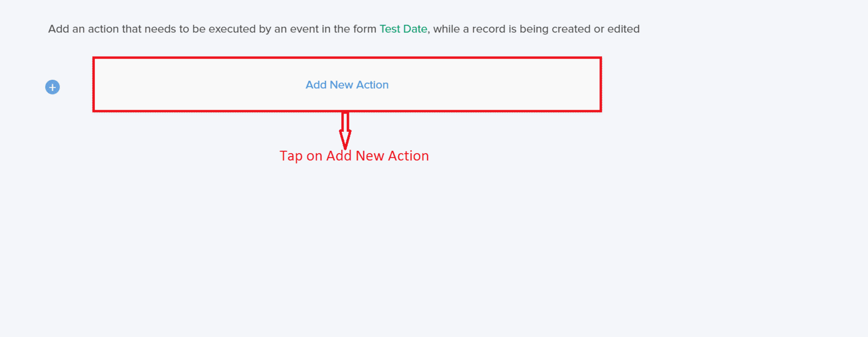
Task: Select the Add New Action panel
Action: (x=347, y=85)
